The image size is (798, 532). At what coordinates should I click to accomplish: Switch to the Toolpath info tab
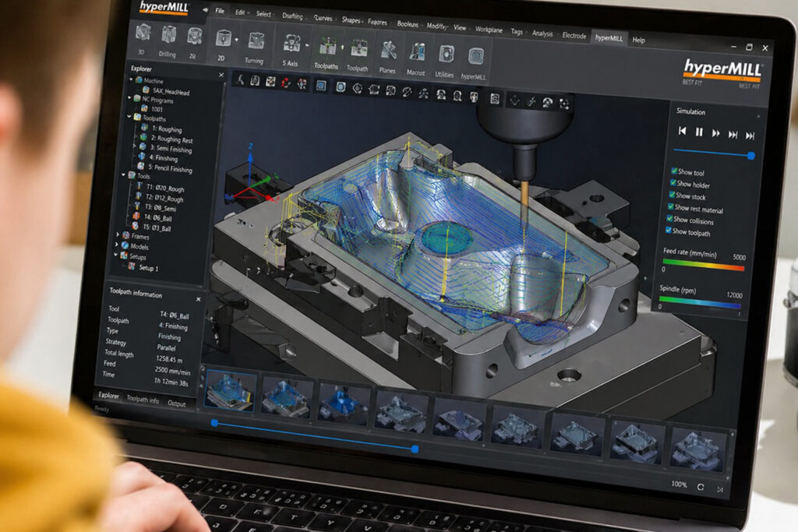[x=143, y=400]
